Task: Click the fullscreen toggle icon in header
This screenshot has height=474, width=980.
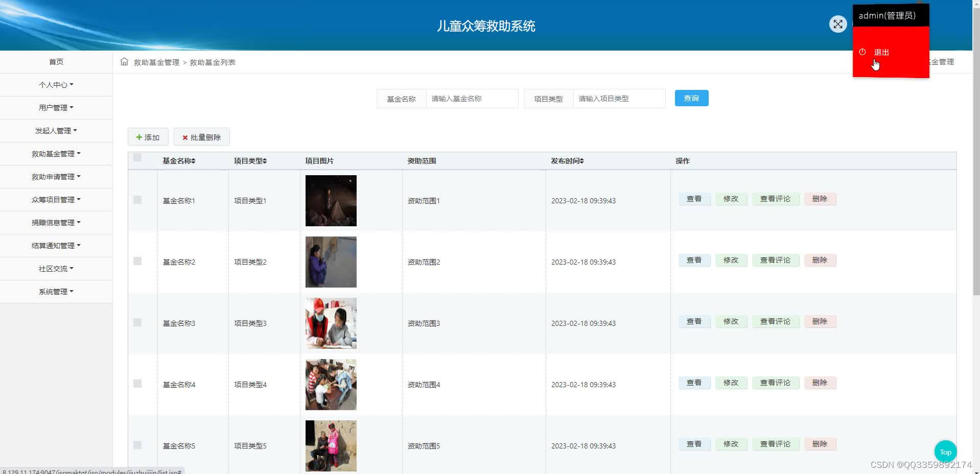Action: pos(838,24)
